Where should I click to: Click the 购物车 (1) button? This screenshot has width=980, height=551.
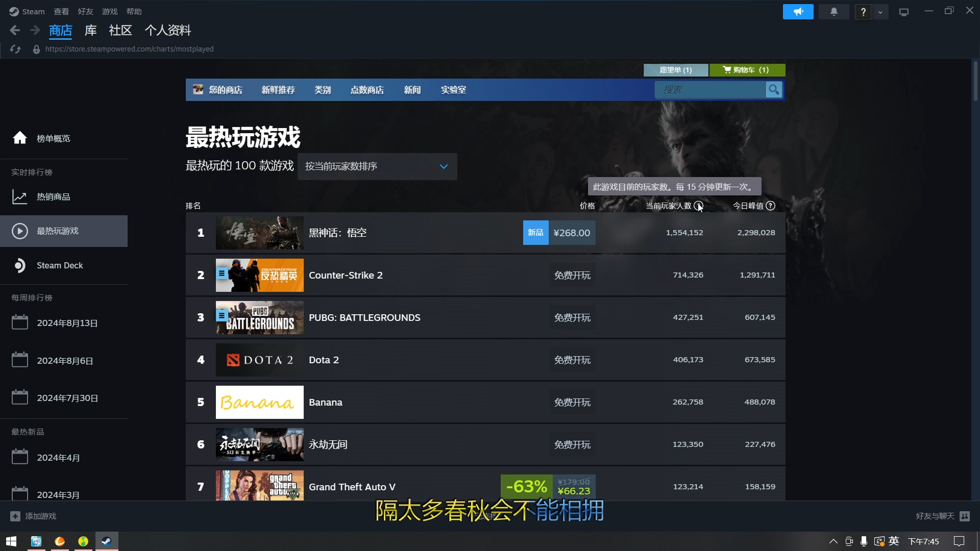pos(747,70)
